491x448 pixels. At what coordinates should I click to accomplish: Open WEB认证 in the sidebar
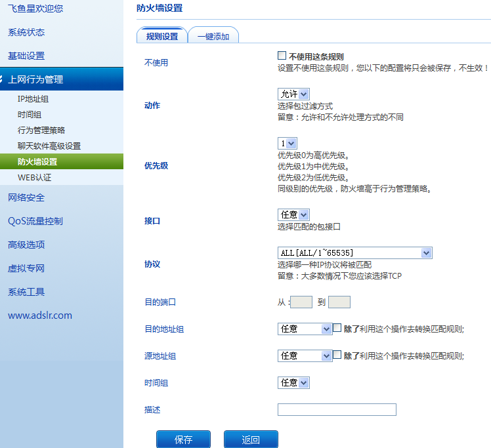[x=34, y=177]
